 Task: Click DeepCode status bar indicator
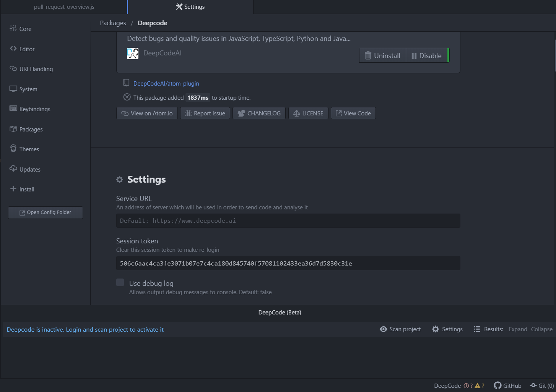(x=447, y=386)
